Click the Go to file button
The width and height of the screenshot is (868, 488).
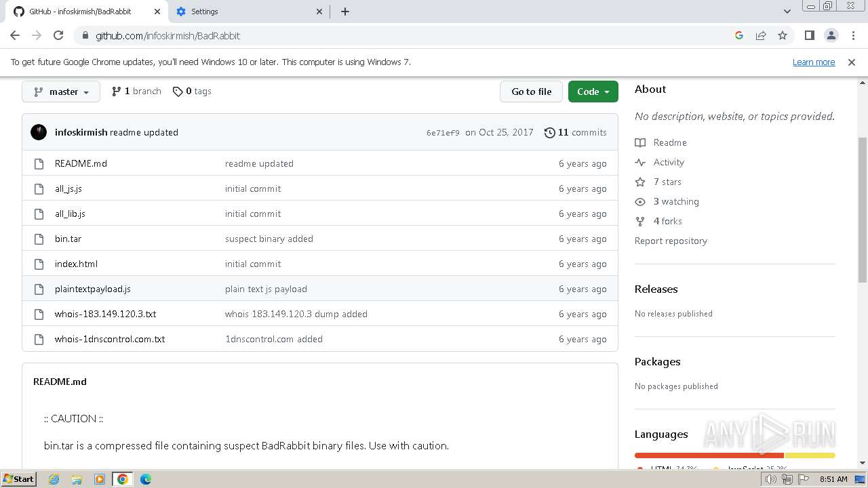coord(532,91)
